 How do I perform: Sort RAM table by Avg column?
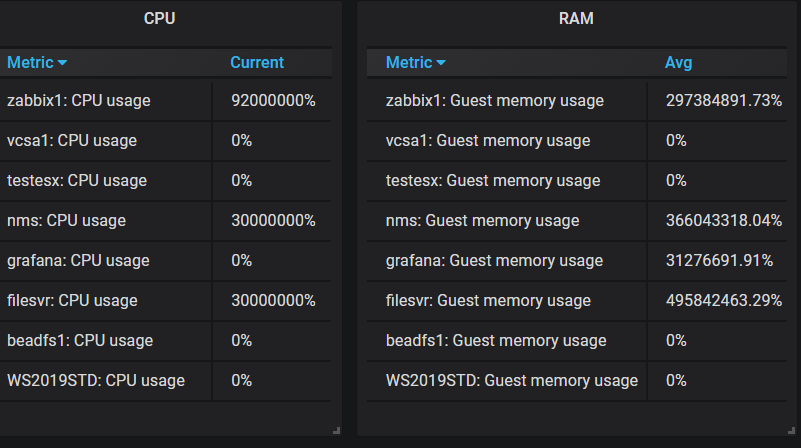pos(678,62)
